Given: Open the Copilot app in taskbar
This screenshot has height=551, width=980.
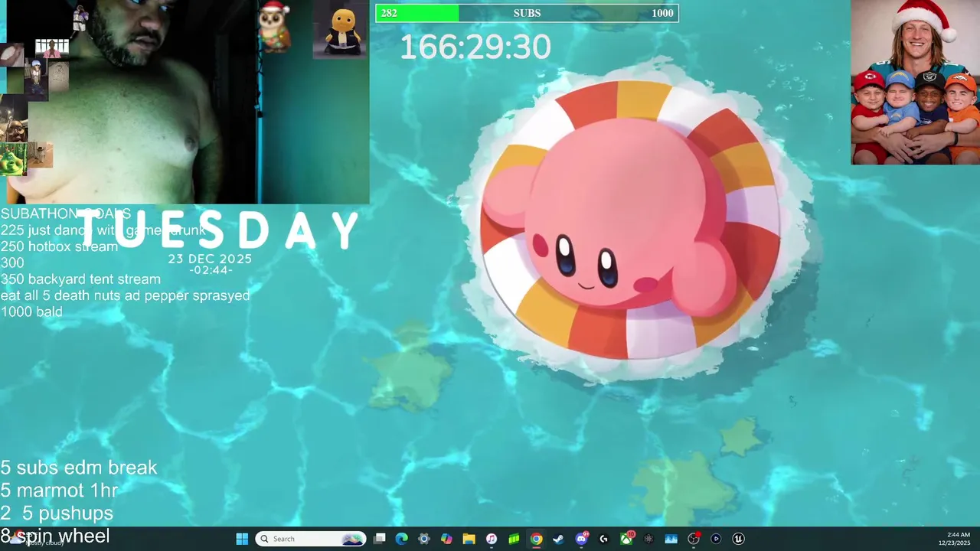Looking at the screenshot, I should (446, 539).
